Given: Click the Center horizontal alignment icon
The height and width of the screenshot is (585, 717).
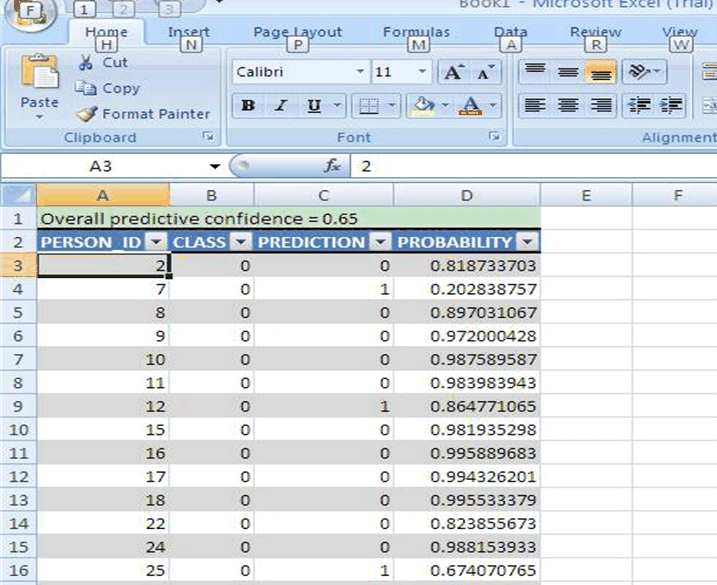Looking at the screenshot, I should pyautogui.click(x=568, y=105).
